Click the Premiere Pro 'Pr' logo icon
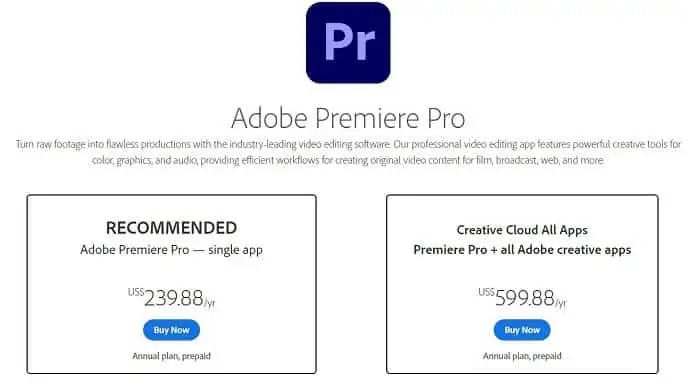 click(348, 43)
